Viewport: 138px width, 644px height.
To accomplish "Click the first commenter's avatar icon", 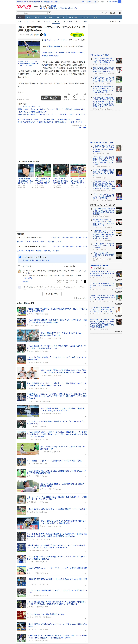I will point(19,271).
